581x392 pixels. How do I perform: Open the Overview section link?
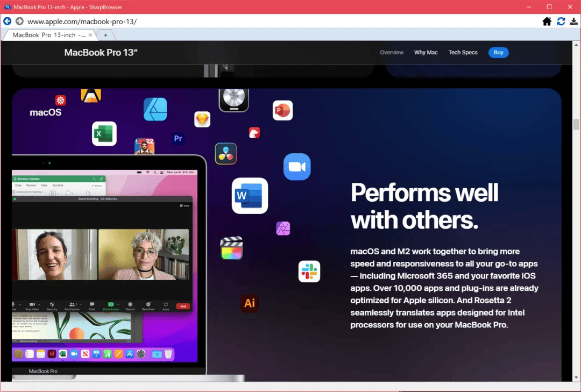pos(392,53)
